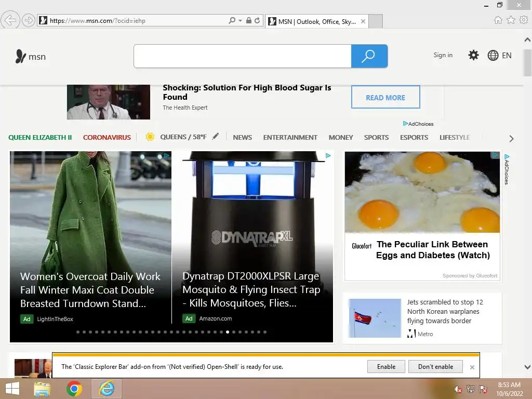Click the vertical scrollbar thumb
Screen dimensions: 532x399
pos(527,63)
